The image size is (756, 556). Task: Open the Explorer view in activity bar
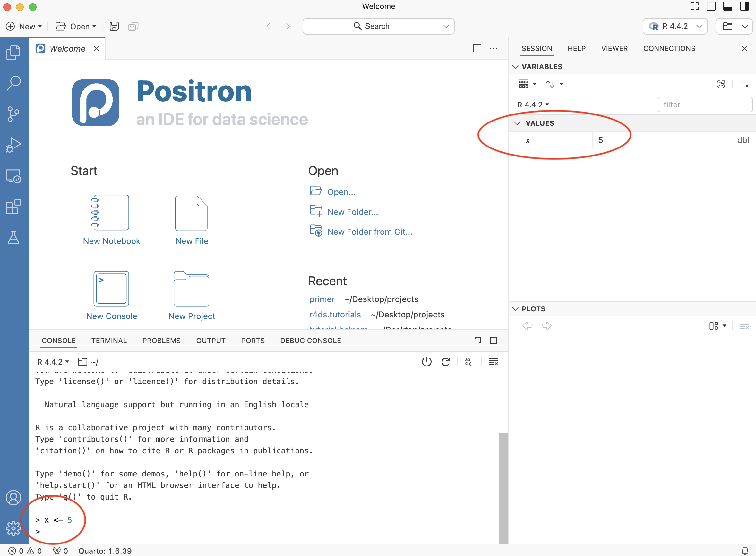coord(13,52)
